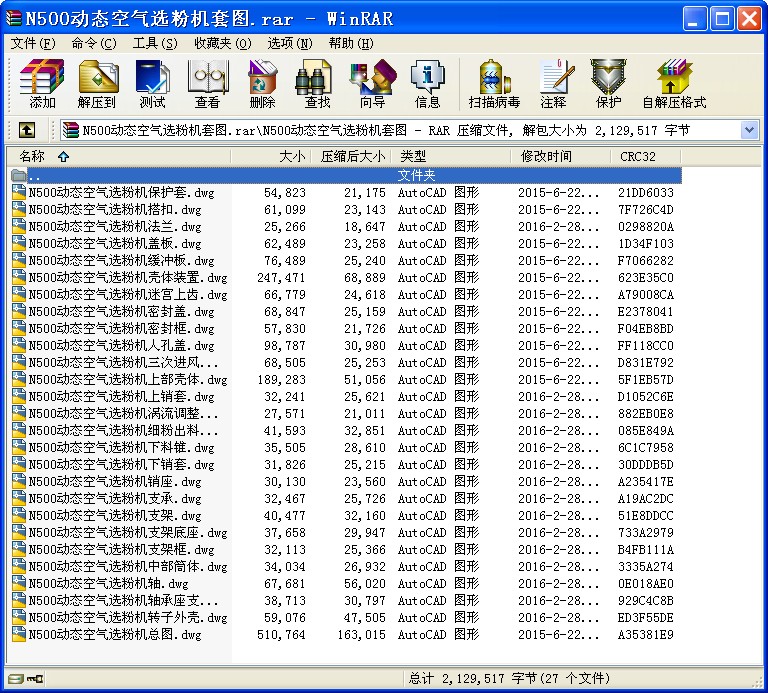Sort by Size (大小) column header
The width and height of the screenshot is (768, 693).
pos(271,156)
